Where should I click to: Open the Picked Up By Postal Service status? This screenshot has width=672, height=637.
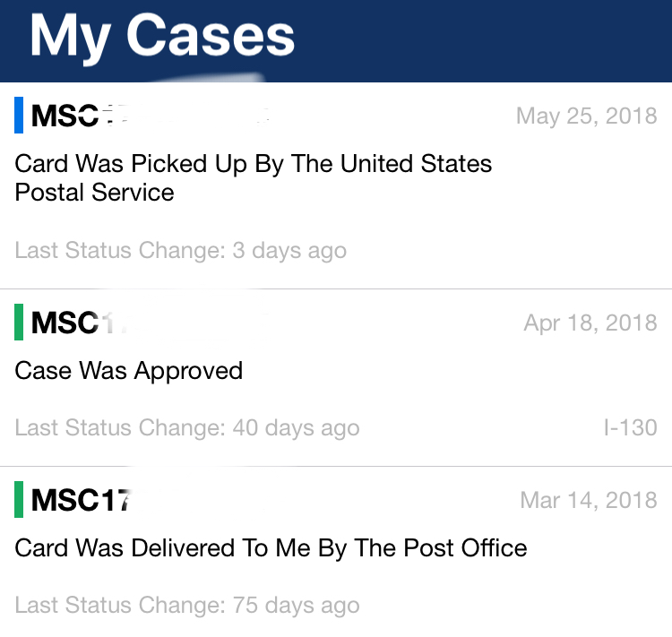[254, 178]
